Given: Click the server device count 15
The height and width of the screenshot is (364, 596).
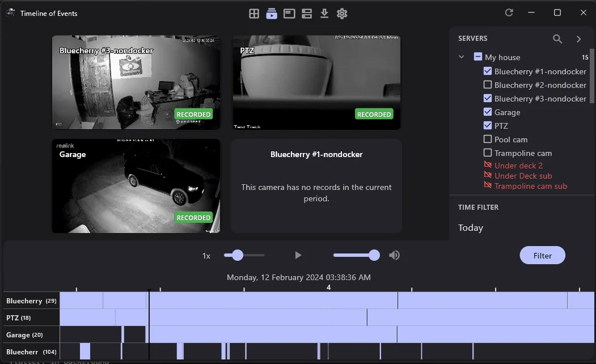Looking at the screenshot, I should pyautogui.click(x=585, y=57).
